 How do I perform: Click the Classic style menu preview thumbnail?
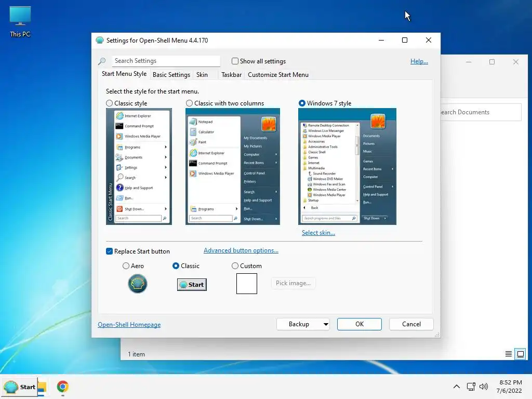(x=139, y=166)
